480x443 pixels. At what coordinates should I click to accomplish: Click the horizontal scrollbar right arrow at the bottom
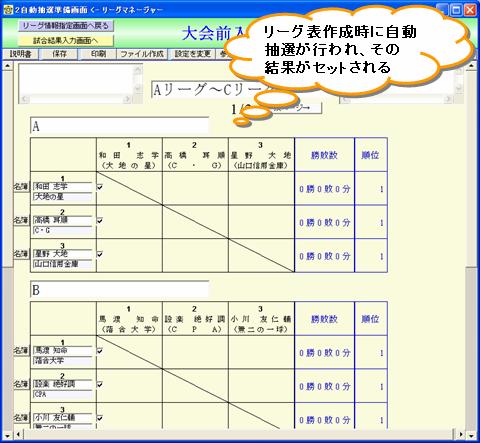461,435
